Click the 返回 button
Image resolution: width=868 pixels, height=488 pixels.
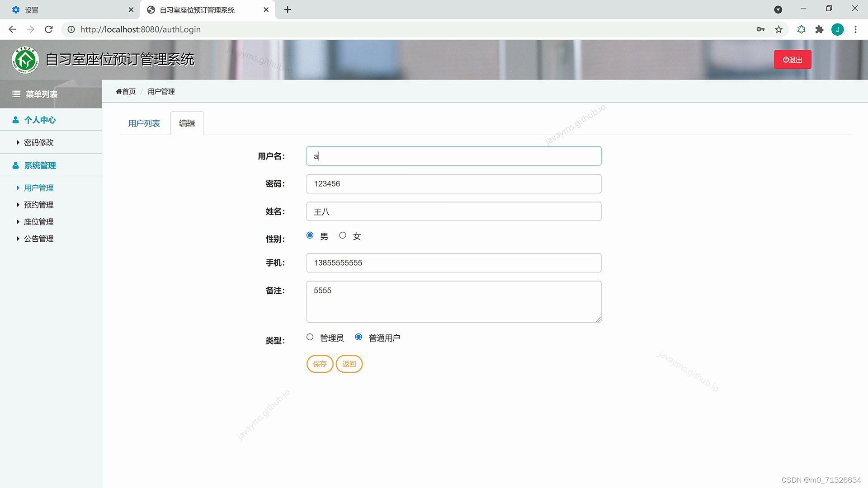349,364
